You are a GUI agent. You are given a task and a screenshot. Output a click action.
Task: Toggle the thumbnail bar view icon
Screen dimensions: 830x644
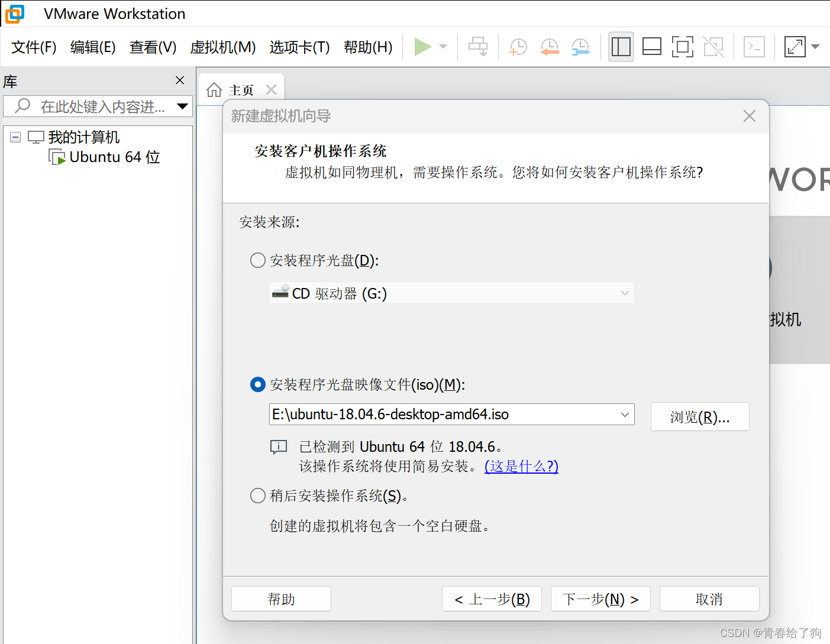(652, 47)
